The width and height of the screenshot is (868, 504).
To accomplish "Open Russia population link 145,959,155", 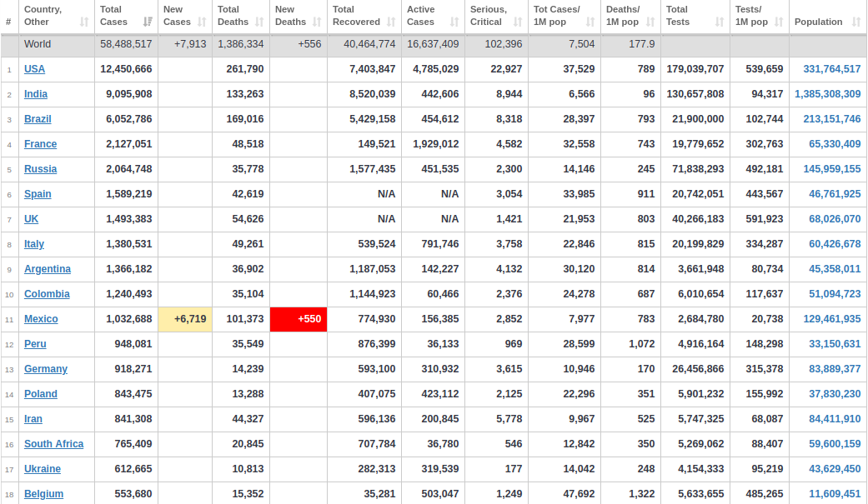I will (832, 169).
